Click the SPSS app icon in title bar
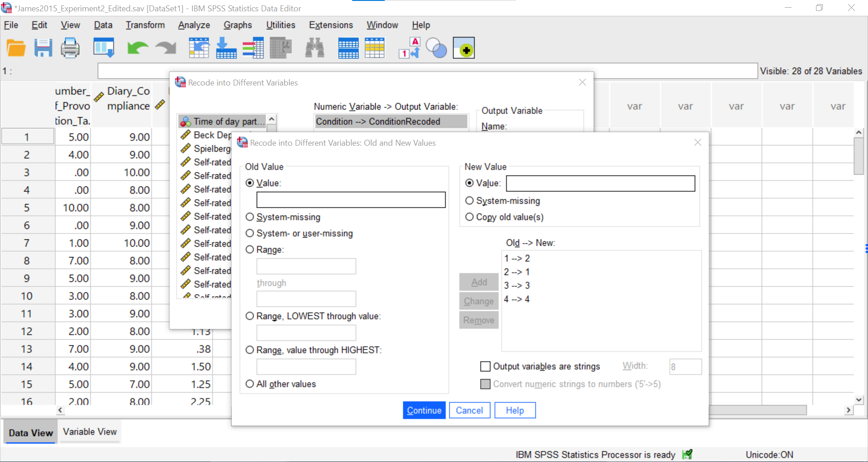 [6, 8]
